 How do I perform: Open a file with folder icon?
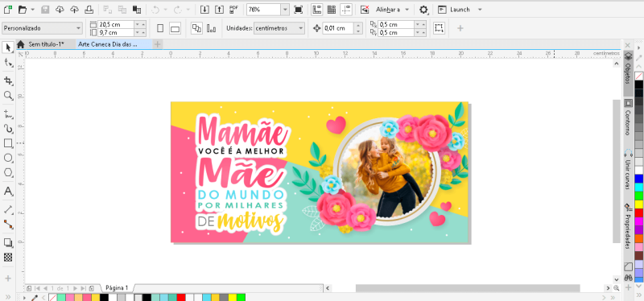(23, 9)
